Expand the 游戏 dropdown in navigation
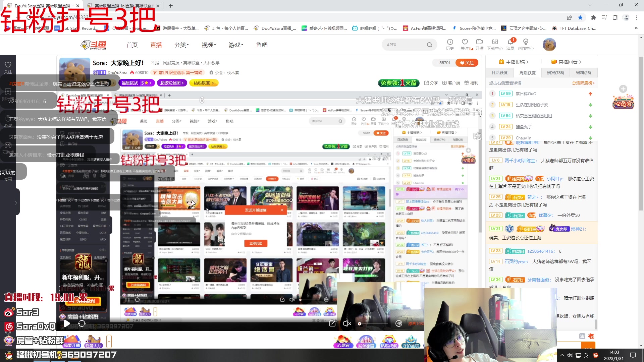644x362 pixels. 236,45
